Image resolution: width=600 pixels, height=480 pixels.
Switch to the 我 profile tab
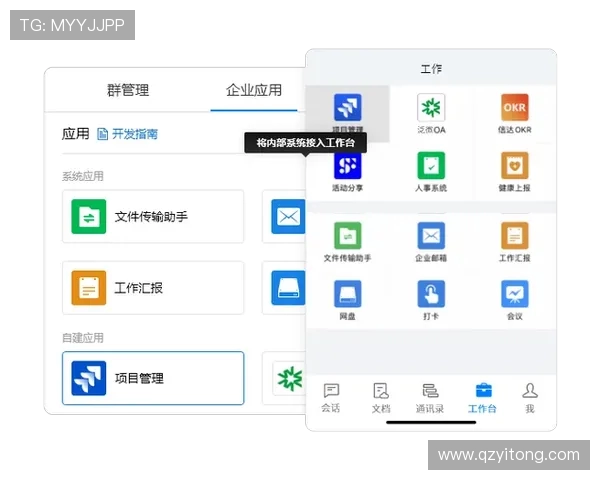point(530,398)
